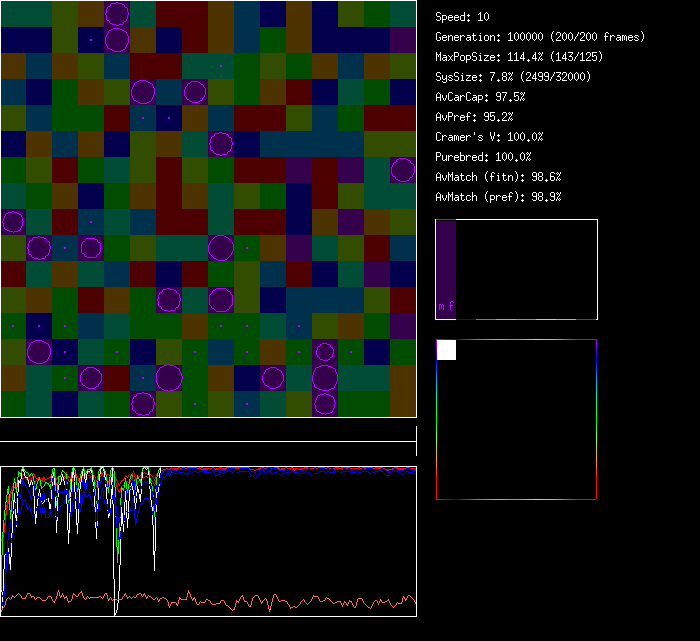
Task: Click the AvMatch (fitn) statistic
Action: pos(498,177)
